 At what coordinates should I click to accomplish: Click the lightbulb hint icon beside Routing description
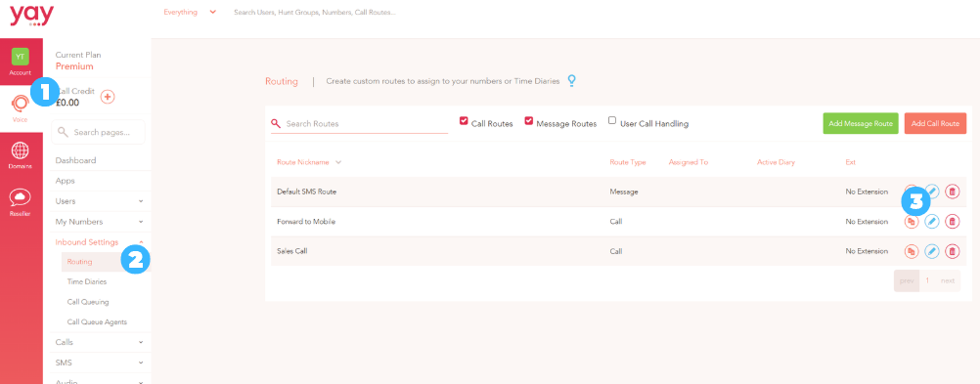(570, 80)
